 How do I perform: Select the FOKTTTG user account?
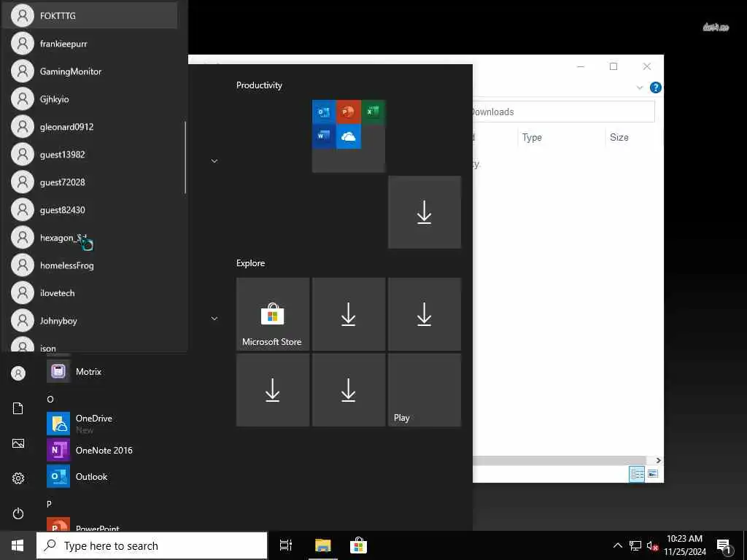pos(90,16)
